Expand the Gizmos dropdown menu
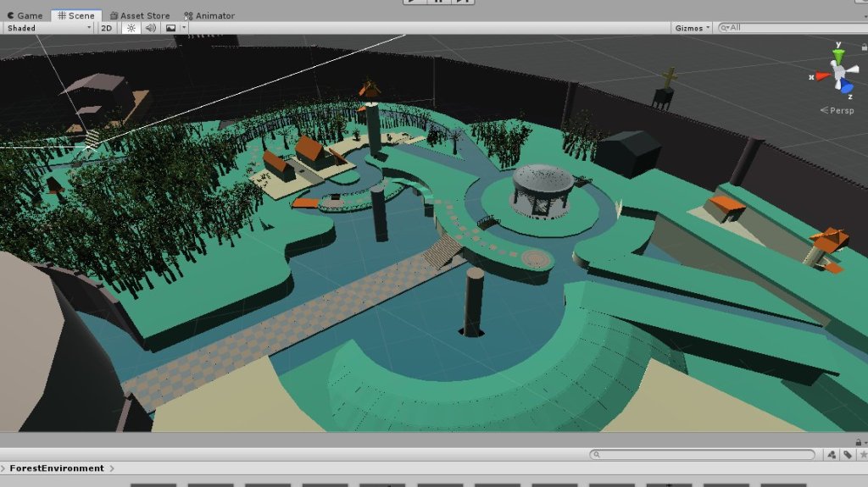This screenshot has width=868, height=487. coord(692,28)
